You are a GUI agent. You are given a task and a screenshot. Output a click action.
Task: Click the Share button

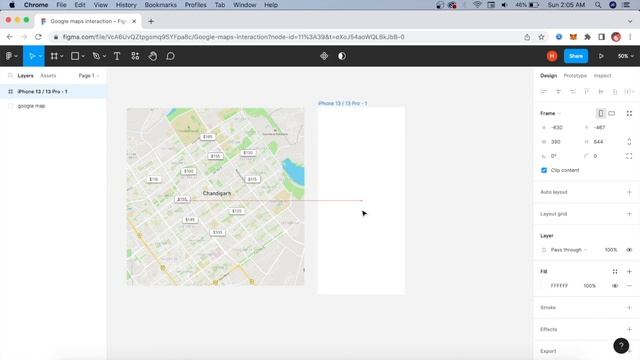(x=576, y=56)
